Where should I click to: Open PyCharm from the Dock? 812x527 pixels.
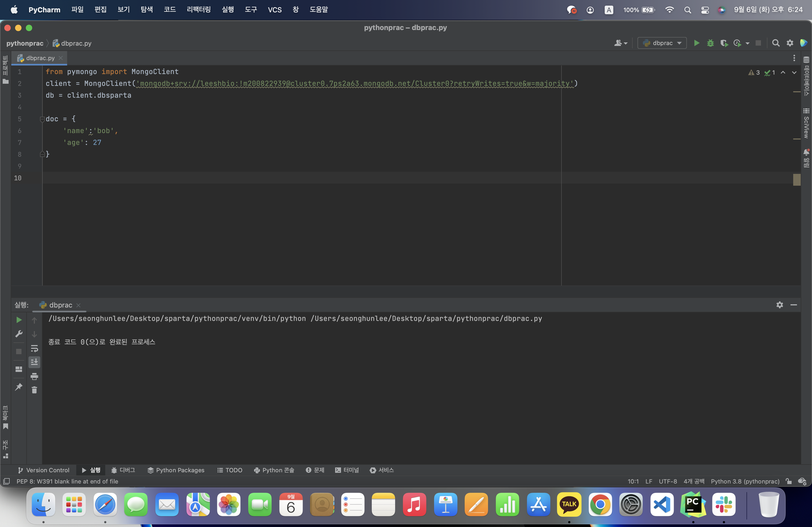pyautogui.click(x=693, y=504)
